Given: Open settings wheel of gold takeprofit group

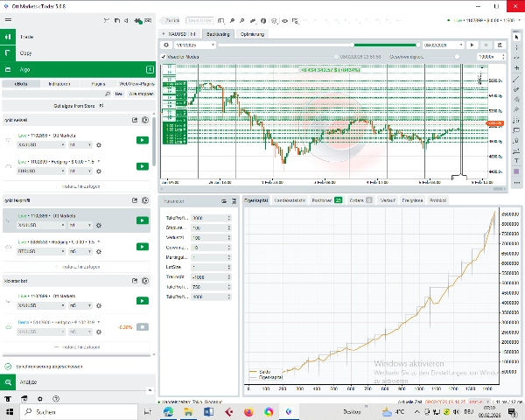Looking at the screenshot, I should click(x=145, y=200).
